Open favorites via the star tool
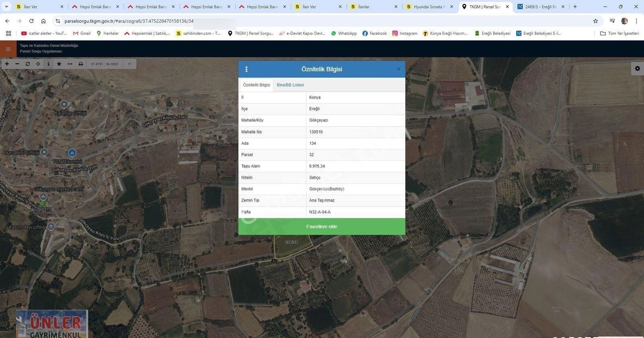 [59, 64]
